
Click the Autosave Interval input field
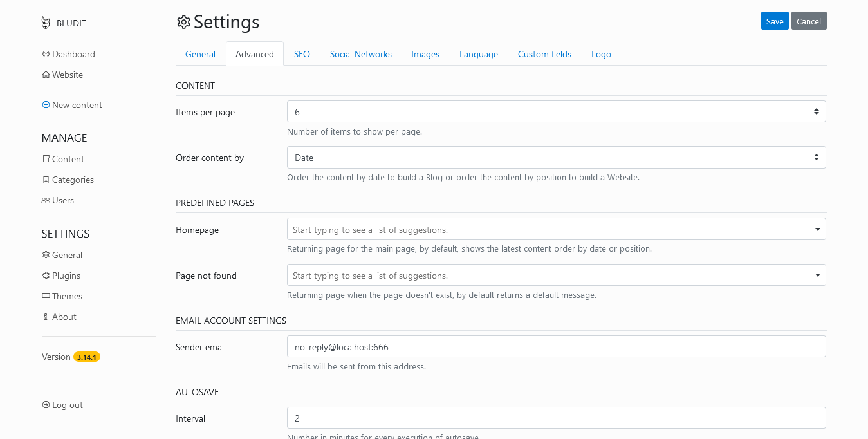click(x=556, y=418)
